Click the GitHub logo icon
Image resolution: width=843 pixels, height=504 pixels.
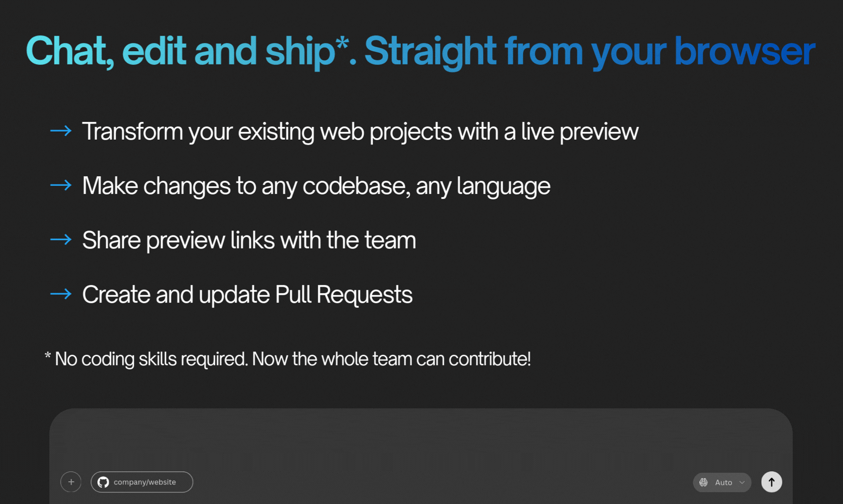coord(103,482)
